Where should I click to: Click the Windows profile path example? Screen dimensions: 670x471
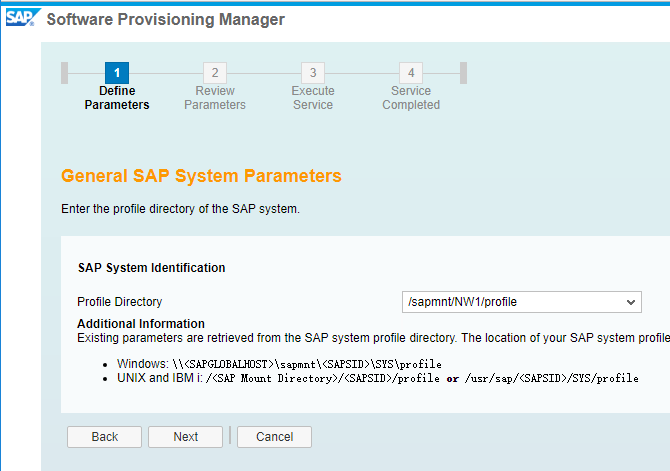[x=279, y=364]
